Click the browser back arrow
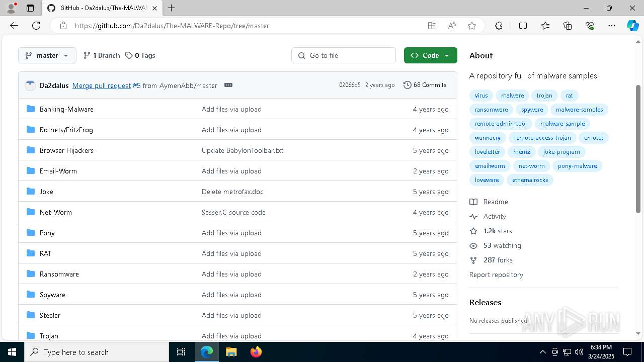Viewport: 644px width, 362px height. [14, 26]
